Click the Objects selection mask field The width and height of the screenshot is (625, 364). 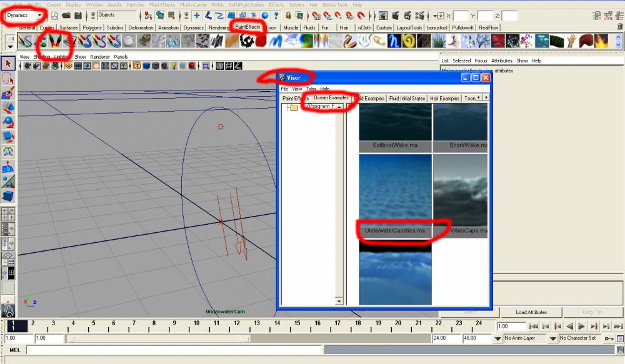(117, 15)
